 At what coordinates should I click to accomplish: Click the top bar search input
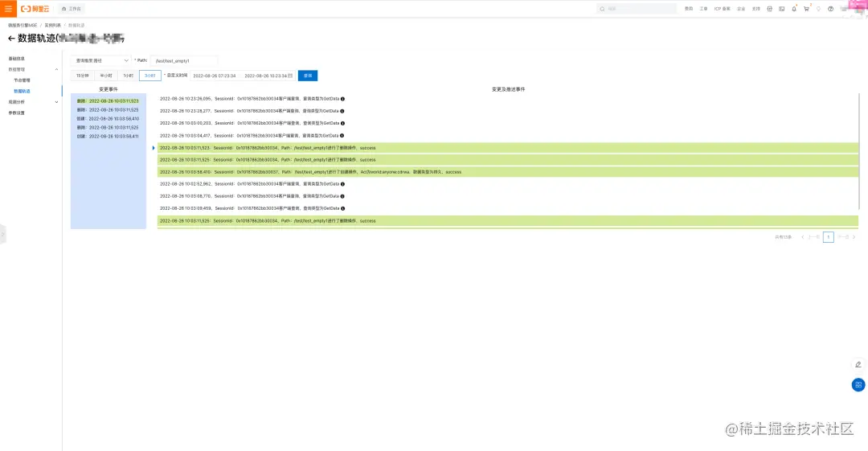coord(637,9)
